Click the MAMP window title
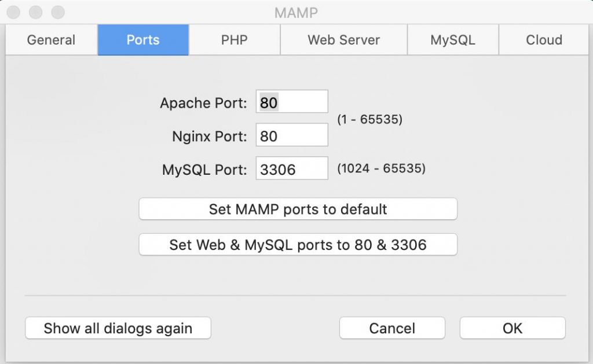The width and height of the screenshot is (593, 364). coord(296,13)
